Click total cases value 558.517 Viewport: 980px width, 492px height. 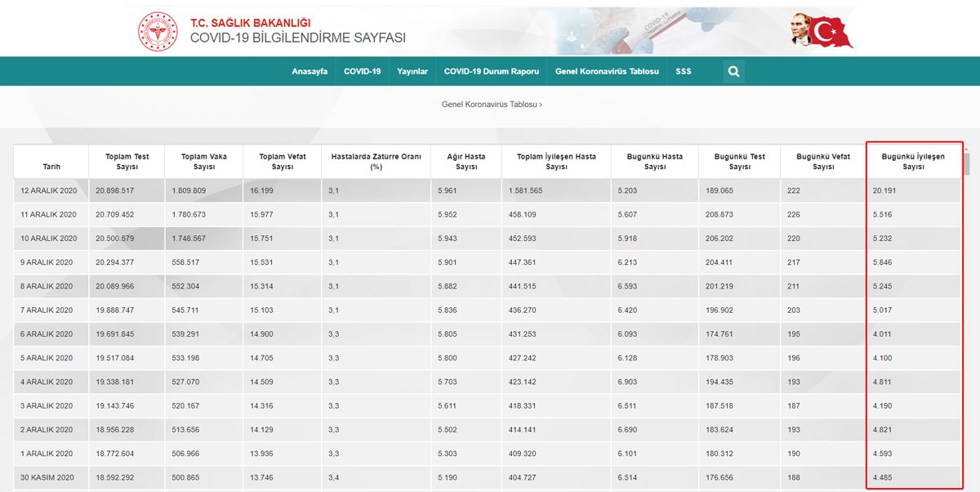pos(185,262)
